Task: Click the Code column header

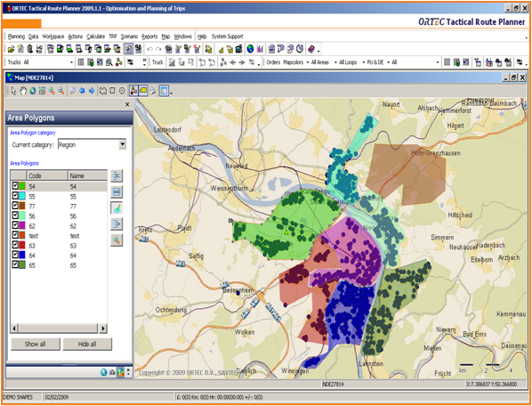Action: click(x=47, y=175)
